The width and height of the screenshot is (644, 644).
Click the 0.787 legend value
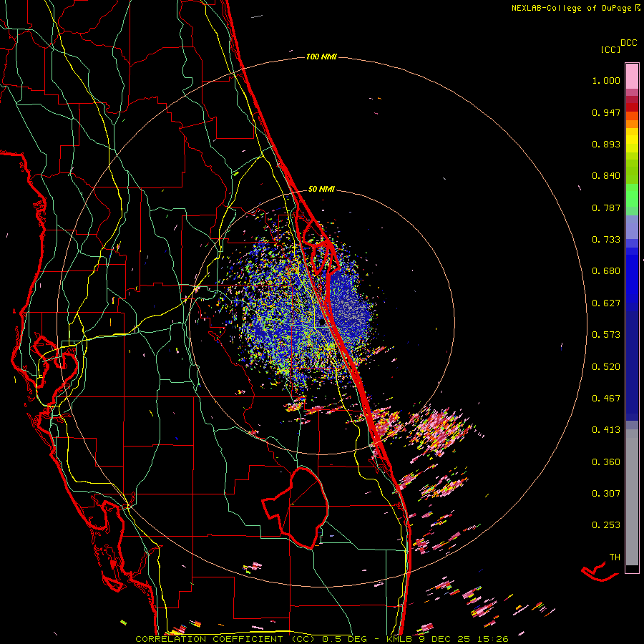(606, 208)
